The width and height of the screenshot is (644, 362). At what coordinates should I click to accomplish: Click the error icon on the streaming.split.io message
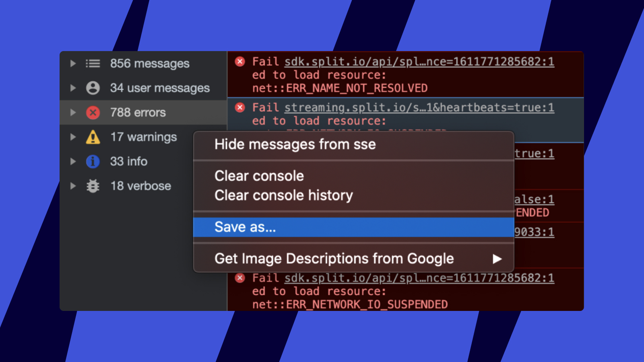pos(240,107)
